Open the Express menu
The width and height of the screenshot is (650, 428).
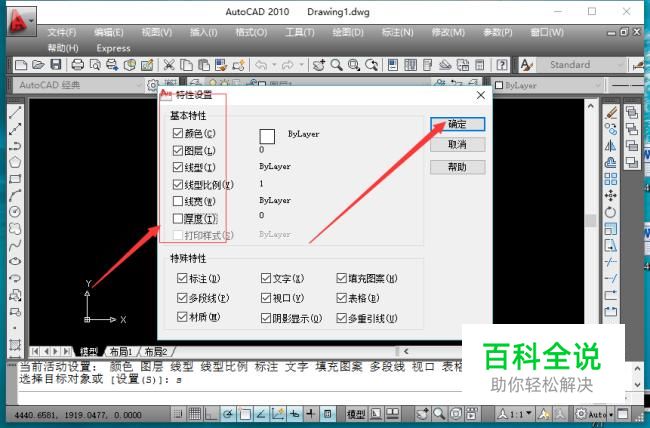coord(114,49)
